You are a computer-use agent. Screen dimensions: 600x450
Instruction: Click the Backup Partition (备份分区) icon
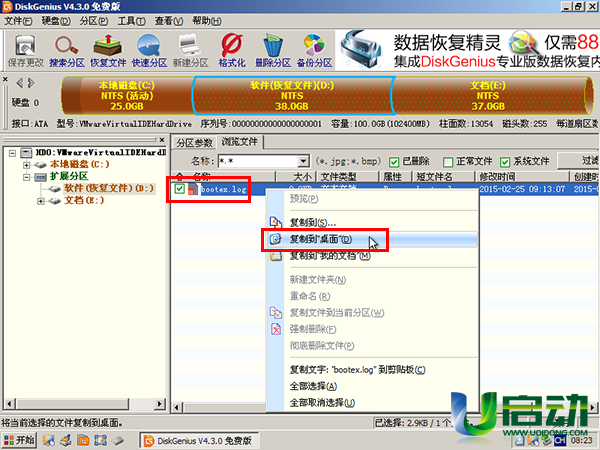click(x=314, y=51)
